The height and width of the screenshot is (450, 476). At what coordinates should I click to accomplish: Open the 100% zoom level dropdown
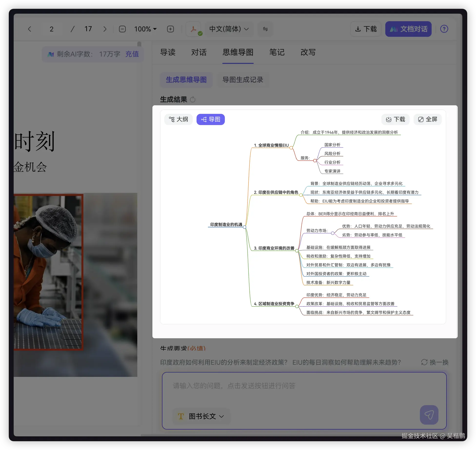pos(145,29)
